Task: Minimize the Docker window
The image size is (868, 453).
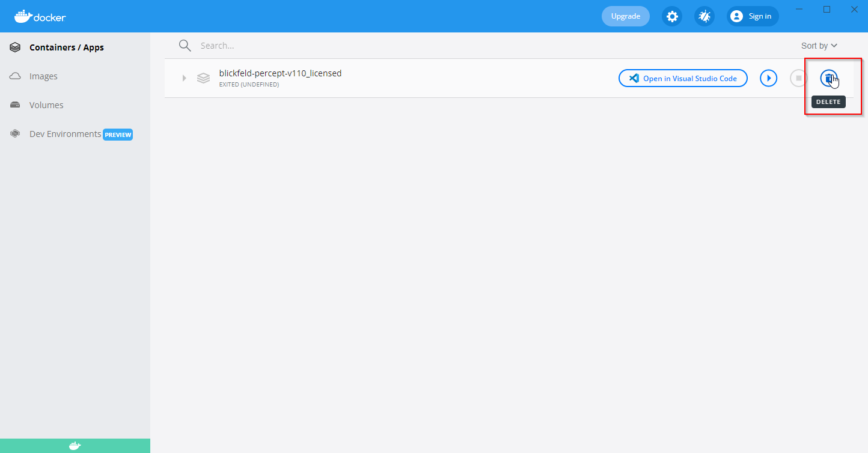Action: [799, 9]
